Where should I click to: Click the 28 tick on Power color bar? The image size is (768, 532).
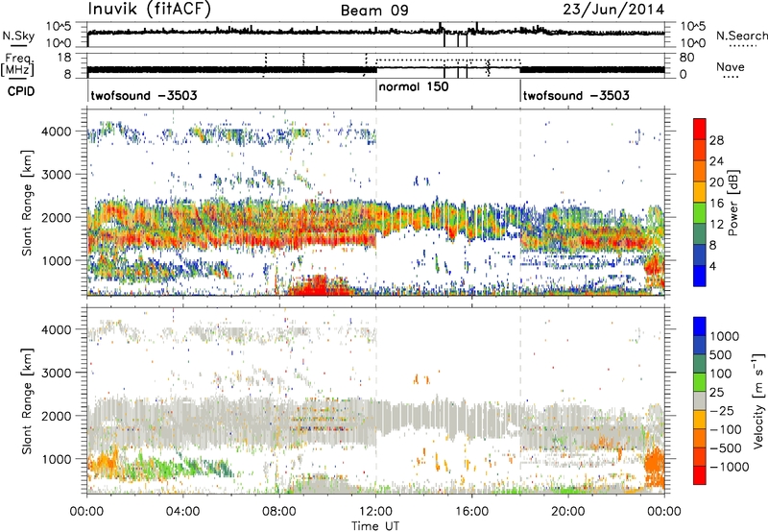[716, 140]
